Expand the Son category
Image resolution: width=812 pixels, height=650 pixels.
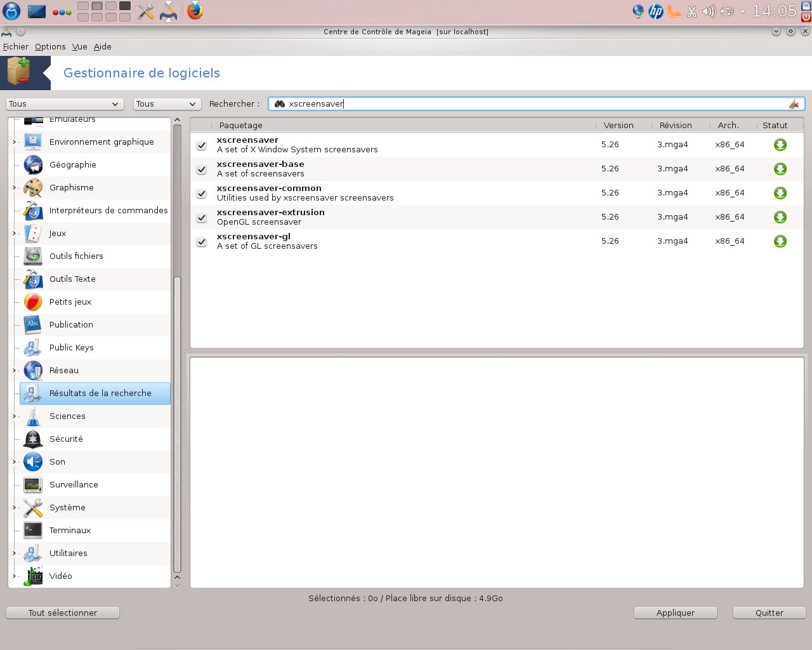click(x=15, y=462)
